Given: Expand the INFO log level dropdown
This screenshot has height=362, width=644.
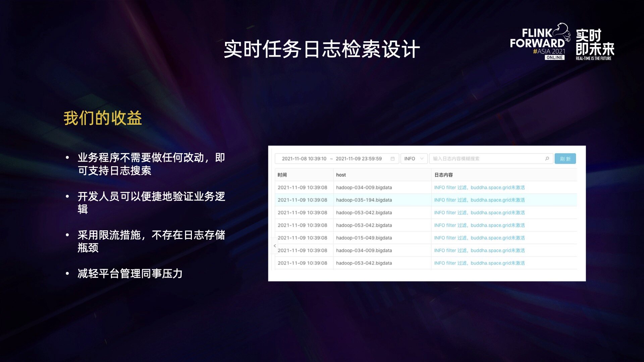Looking at the screenshot, I should [x=414, y=159].
